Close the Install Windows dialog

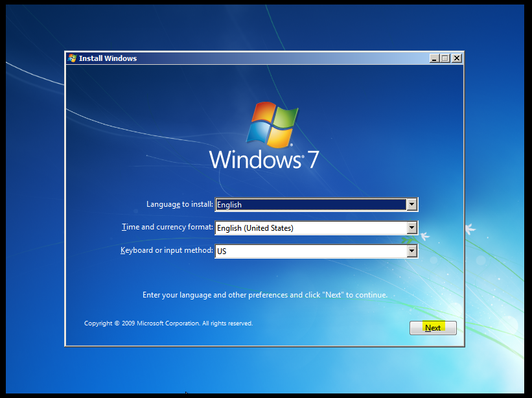coord(457,58)
